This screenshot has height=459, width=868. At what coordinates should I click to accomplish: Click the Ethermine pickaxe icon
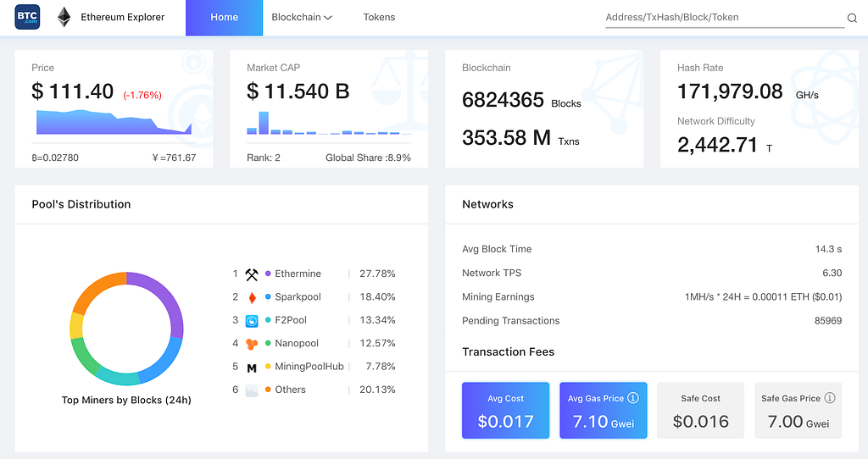pos(252,274)
